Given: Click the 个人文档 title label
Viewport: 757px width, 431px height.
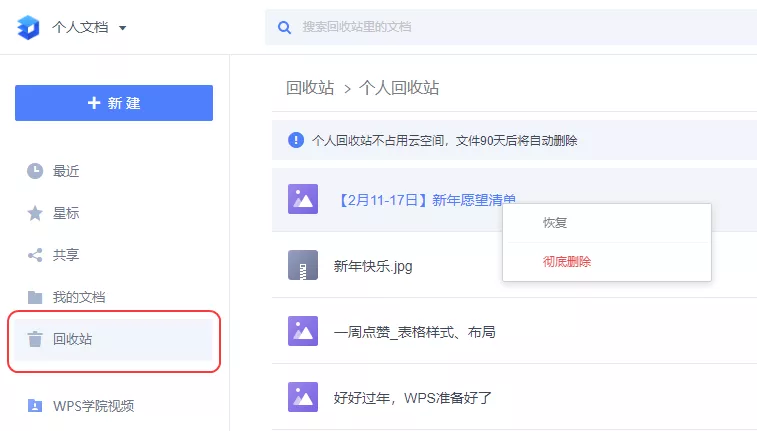Looking at the screenshot, I should [x=80, y=27].
